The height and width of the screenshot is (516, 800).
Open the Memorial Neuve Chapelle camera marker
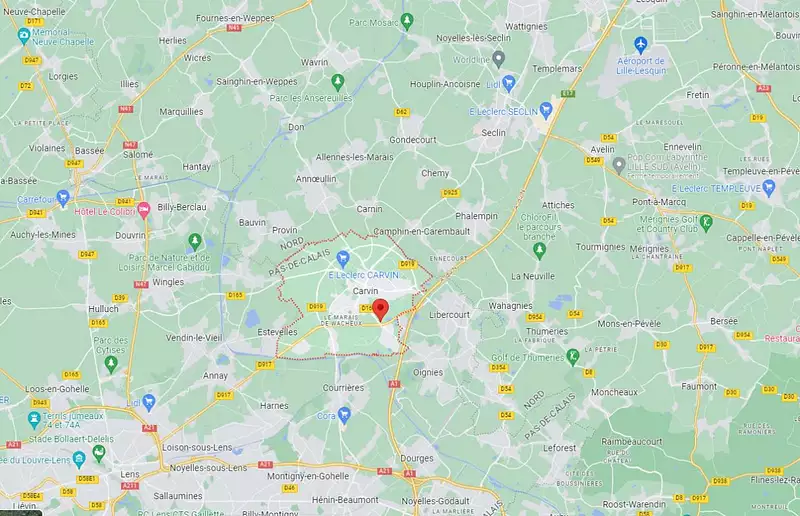(x=23, y=36)
